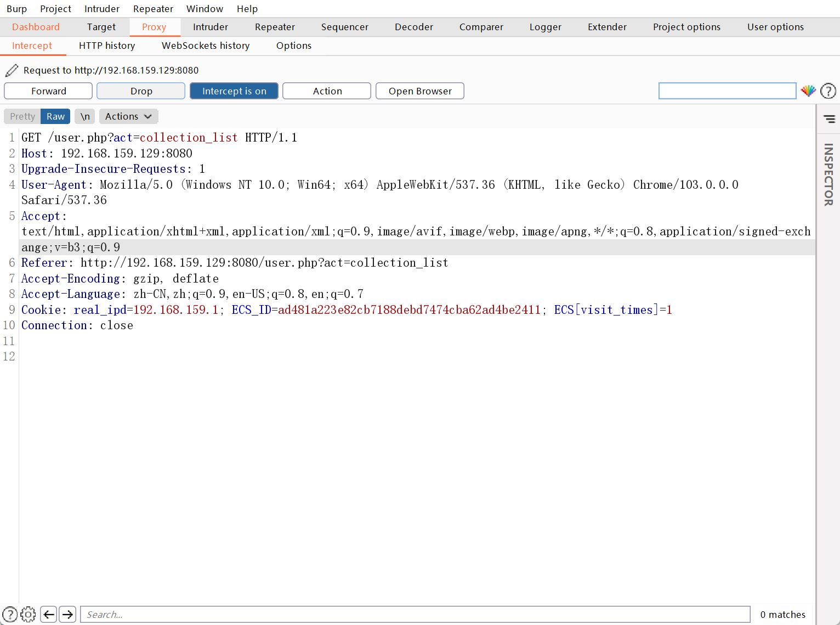Focus the bottom Search field
The image size is (840, 625).
[415, 615]
